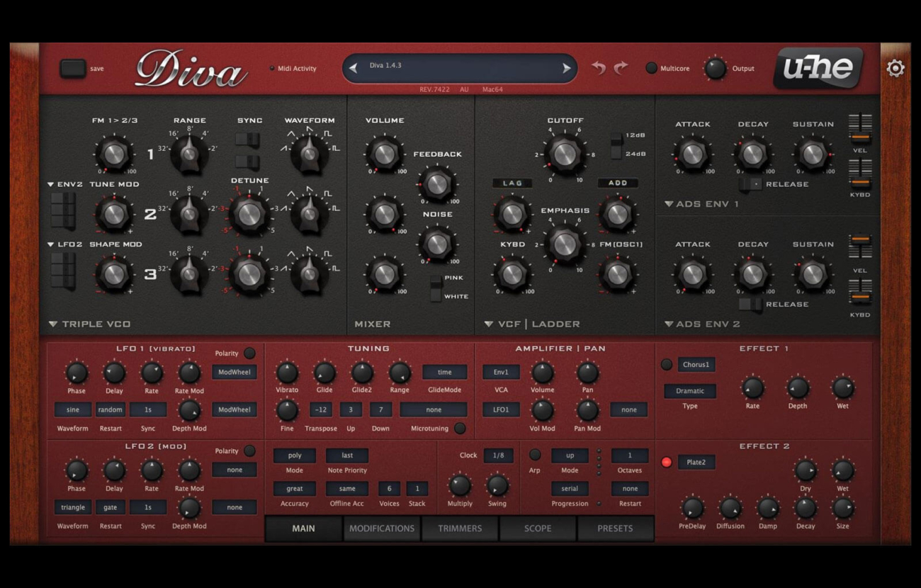Toggle LFO 1 Polarity switch
The height and width of the screenshot is (588, 921).
click(x=249, y=353)
